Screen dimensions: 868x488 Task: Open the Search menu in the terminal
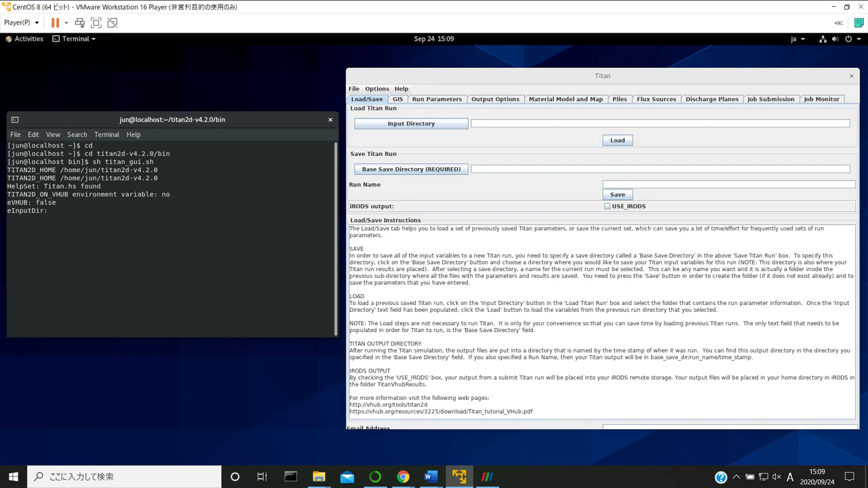click(77, 135)
